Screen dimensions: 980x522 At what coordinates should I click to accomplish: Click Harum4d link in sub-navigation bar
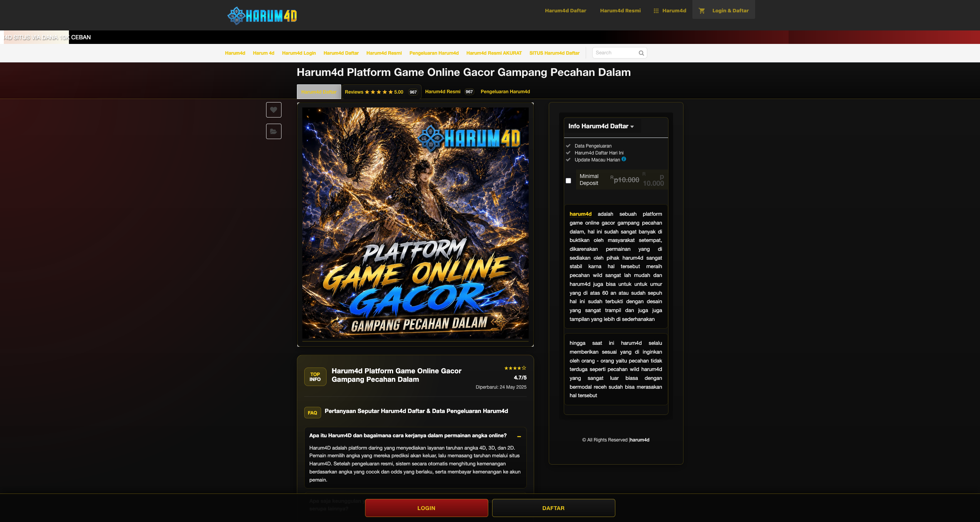[235, 53]
